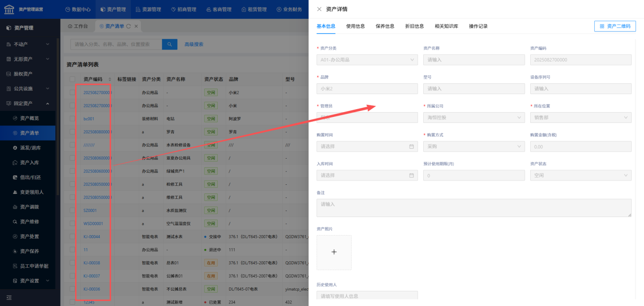The width and height of the screenshot is (644, 306).
Task: Open 租赁管理 in the top menu
Action: pos(254,9)
